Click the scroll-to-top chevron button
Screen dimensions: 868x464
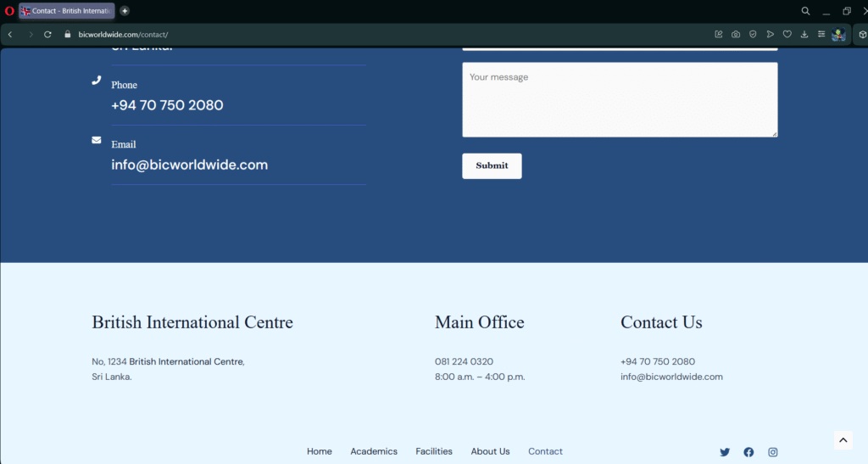click(x=843, y=440)
